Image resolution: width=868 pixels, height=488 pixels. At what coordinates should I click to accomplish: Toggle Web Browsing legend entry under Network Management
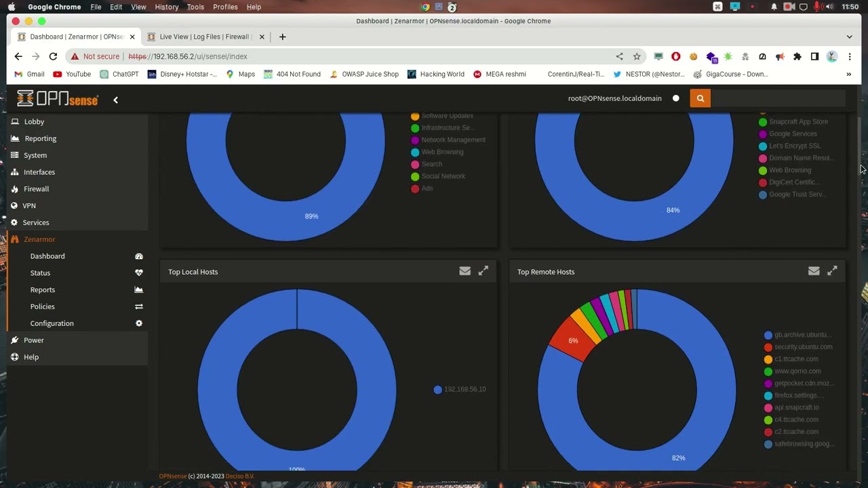click(x=437, y=152)
